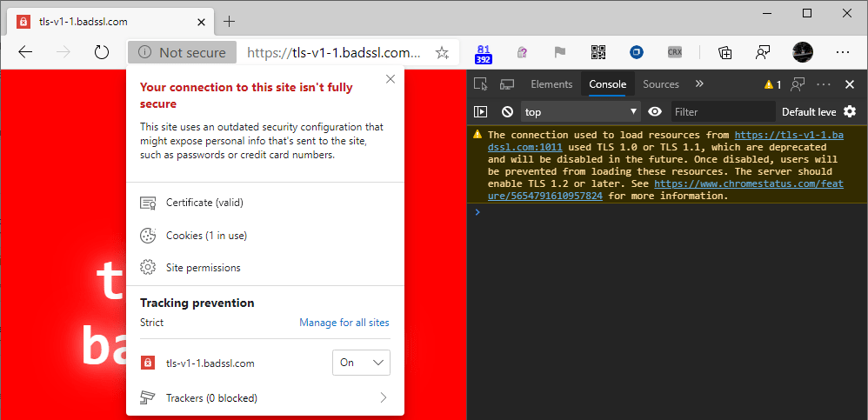The image size is (868, 420).
Task: Close the DevTools panel
Action: (850, 84)
